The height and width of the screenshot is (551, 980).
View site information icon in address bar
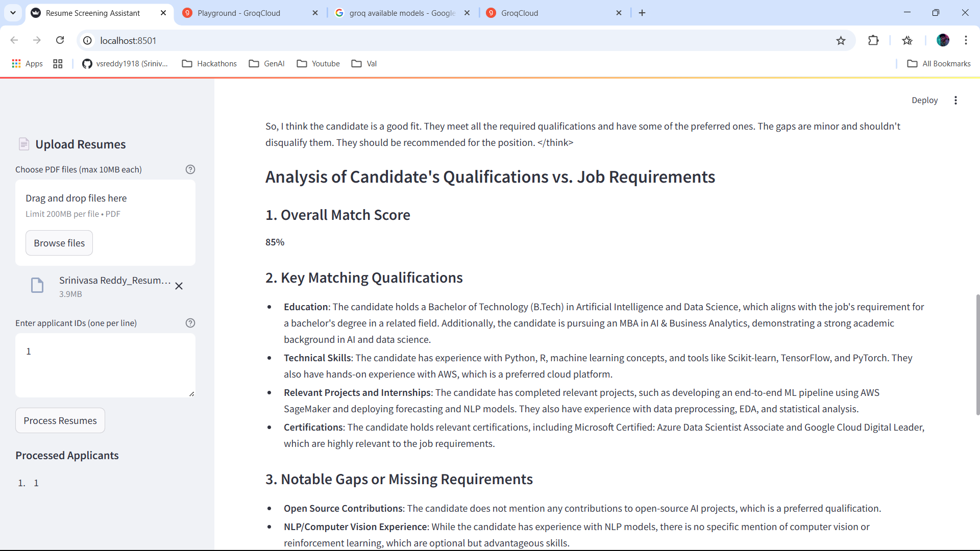pos(88,41)
